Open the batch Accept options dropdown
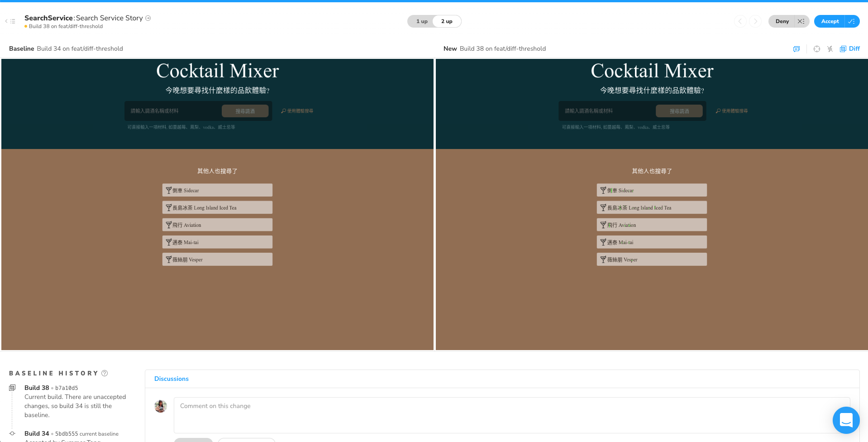The height and width of the screenshot is (442, 868). (x=851, y=21)
